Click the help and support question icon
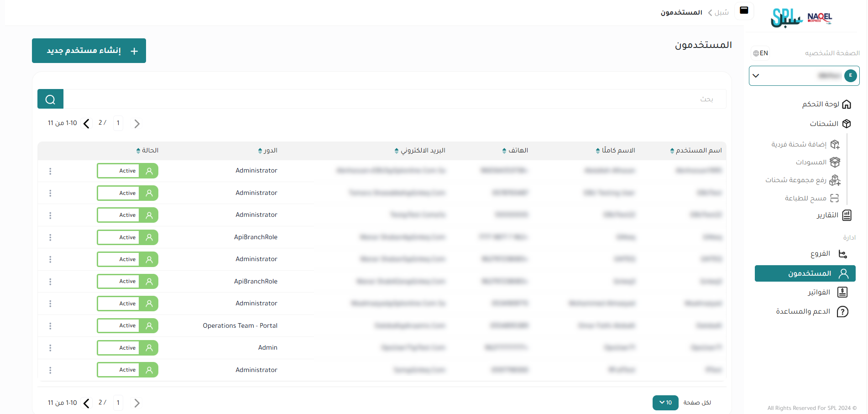 click(x=842, y=312)
